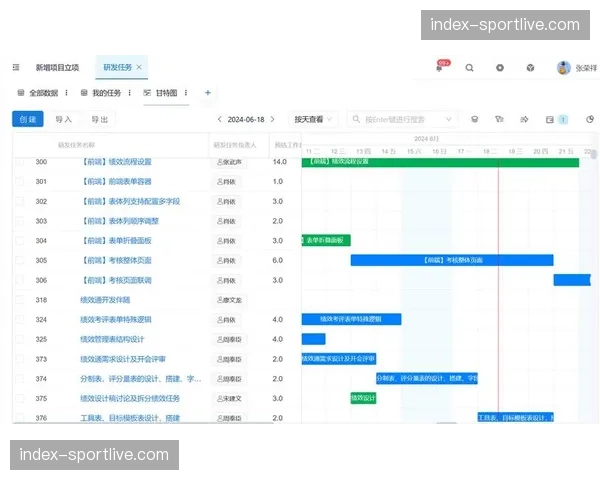
Task: Click the 14.0 estimated hours cell
Action: [x=280, y=162]
